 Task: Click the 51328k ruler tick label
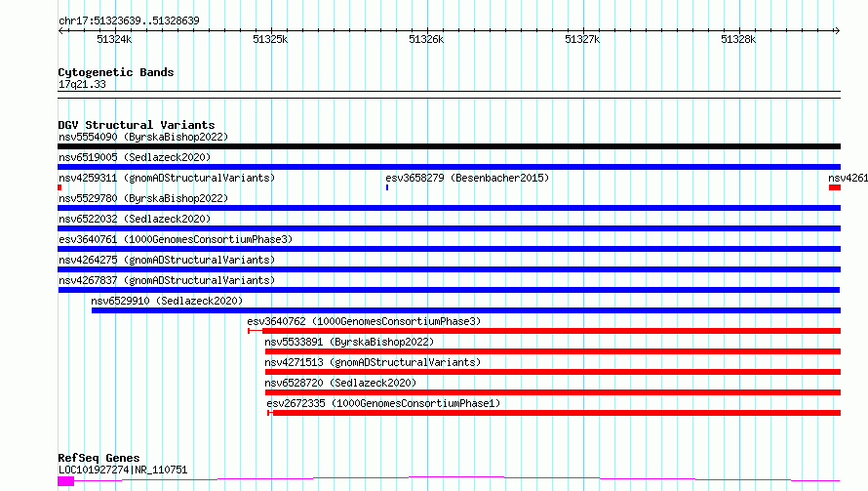(738, 39)
